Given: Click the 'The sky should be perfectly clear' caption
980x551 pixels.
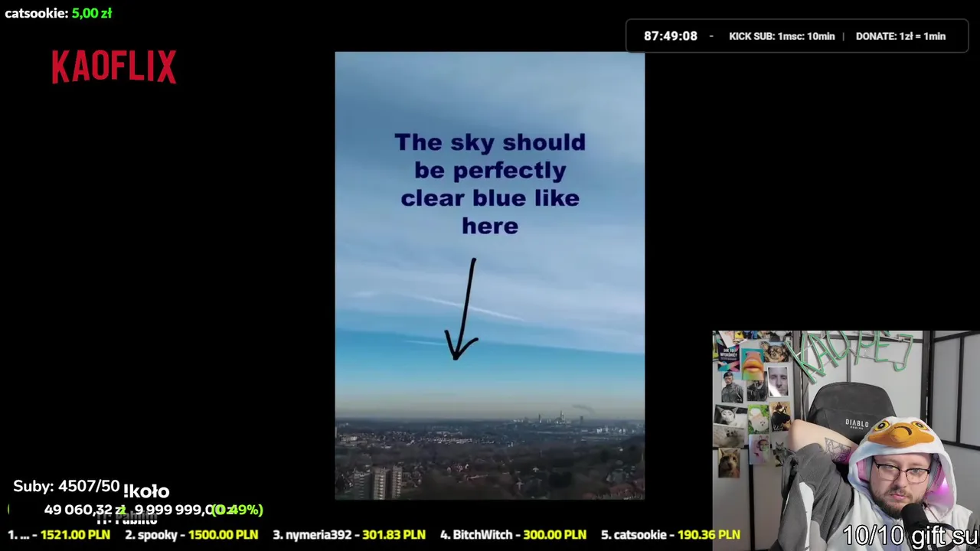Looking at the screenshot, I should 490,184.
